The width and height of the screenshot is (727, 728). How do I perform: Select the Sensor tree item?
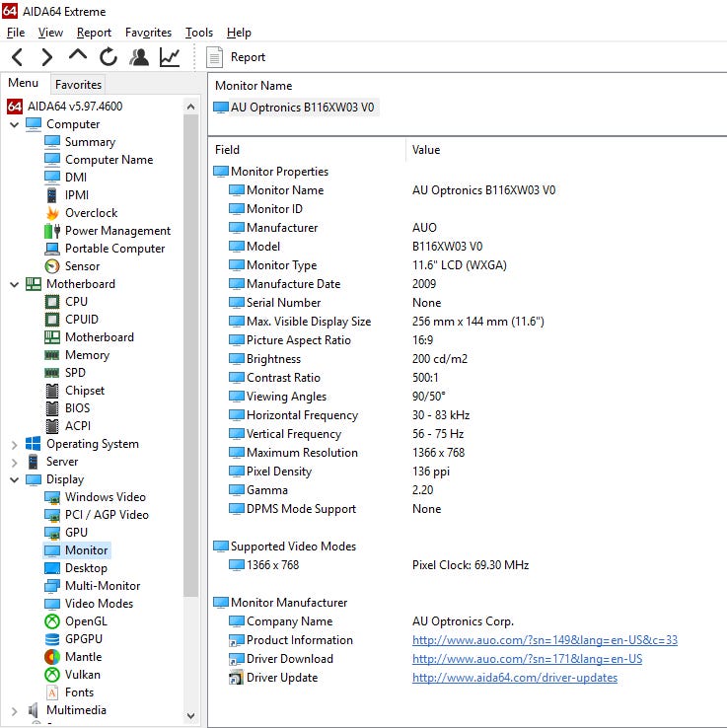click(x=82, y=266)
